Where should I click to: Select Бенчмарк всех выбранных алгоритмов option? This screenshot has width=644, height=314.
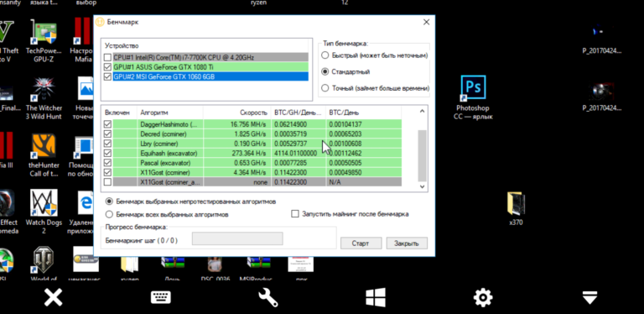point(109,214)
